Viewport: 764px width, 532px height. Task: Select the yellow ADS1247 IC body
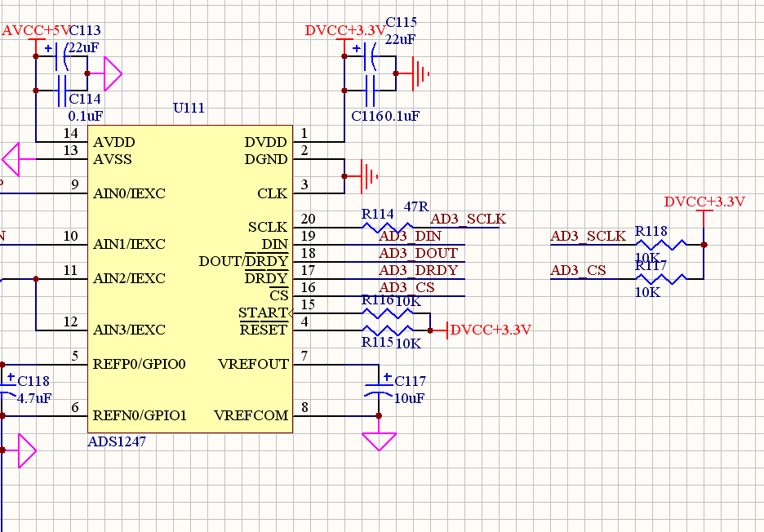[x=190, y=279]
